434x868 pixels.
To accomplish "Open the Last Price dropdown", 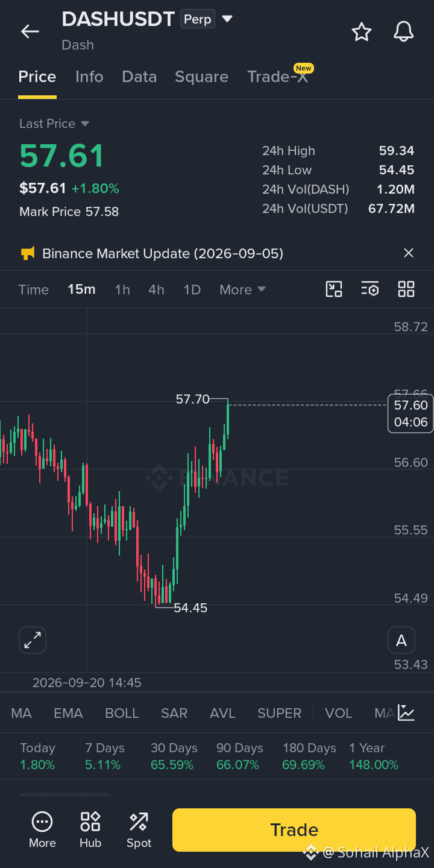I will (x=54, y=124).
